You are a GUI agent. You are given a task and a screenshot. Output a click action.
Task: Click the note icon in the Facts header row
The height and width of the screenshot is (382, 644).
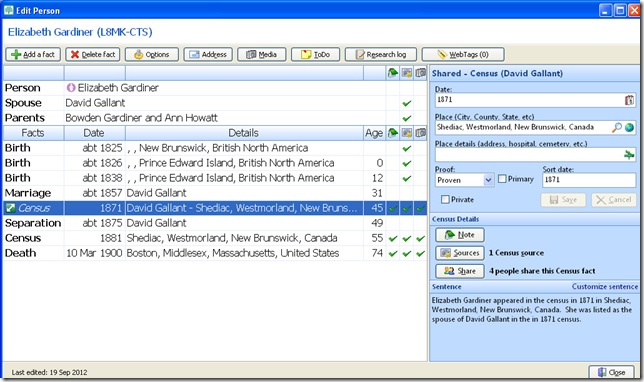click(x=393, y=133)
